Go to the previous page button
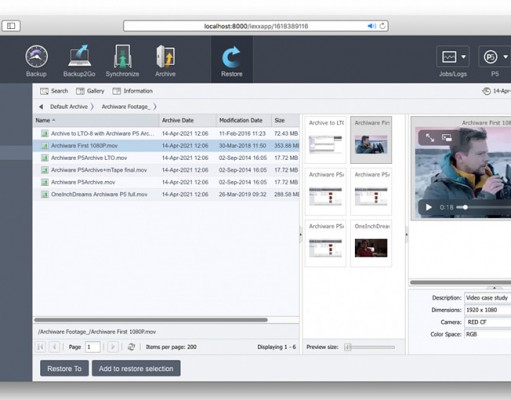The width and height of the screenshot is (511, 400). click(54, 347)
